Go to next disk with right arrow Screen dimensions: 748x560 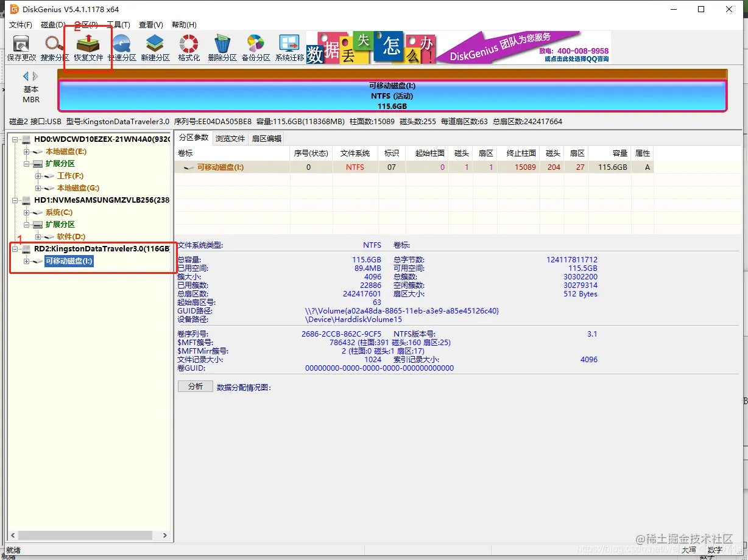(35, 76)
